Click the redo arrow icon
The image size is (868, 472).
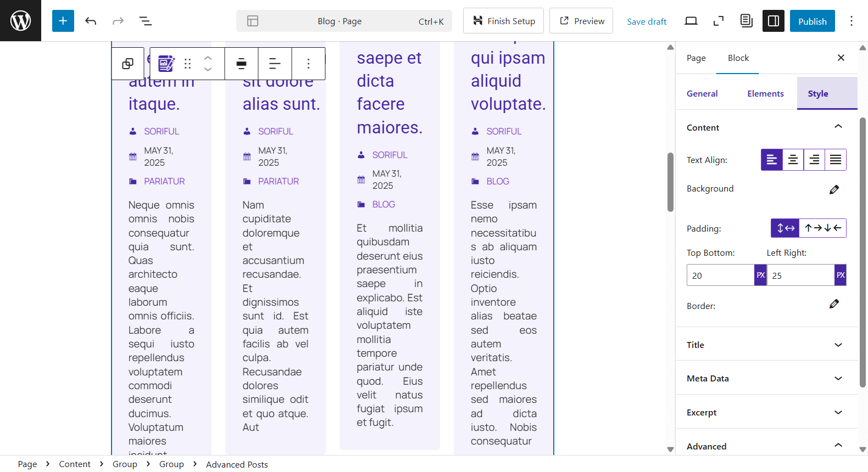118,21
